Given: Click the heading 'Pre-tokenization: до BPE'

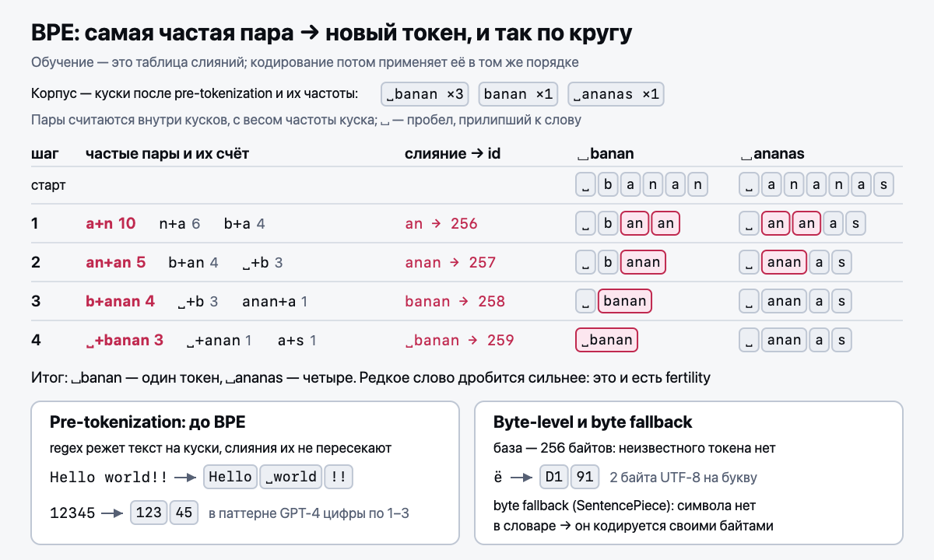Looking at the screenshot, I should pos(148,422).
